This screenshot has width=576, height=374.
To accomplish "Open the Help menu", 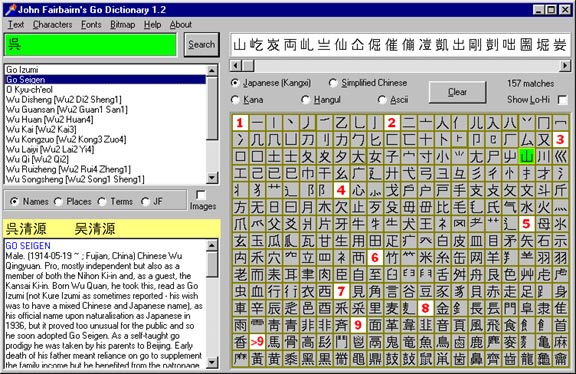I will [152, 25].
